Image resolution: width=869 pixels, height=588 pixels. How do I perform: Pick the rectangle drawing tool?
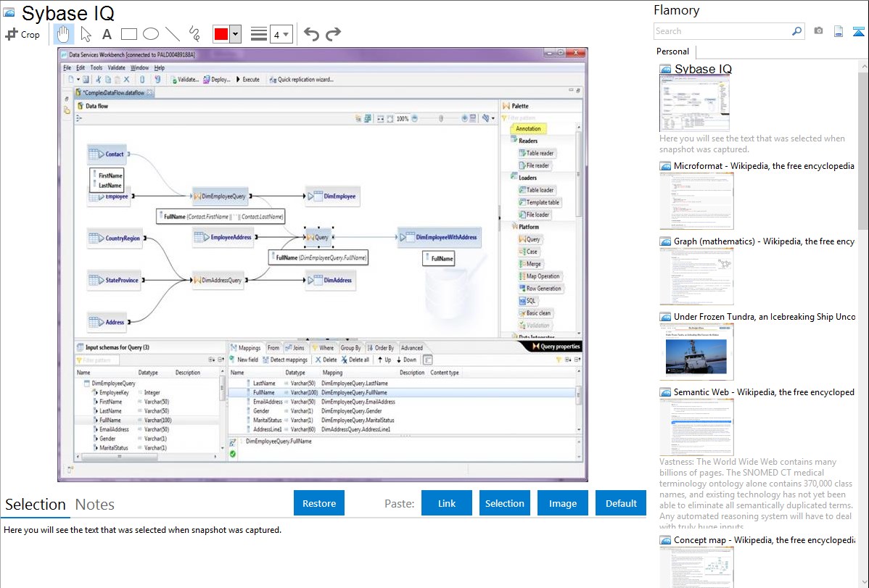[x=128, y=34]
